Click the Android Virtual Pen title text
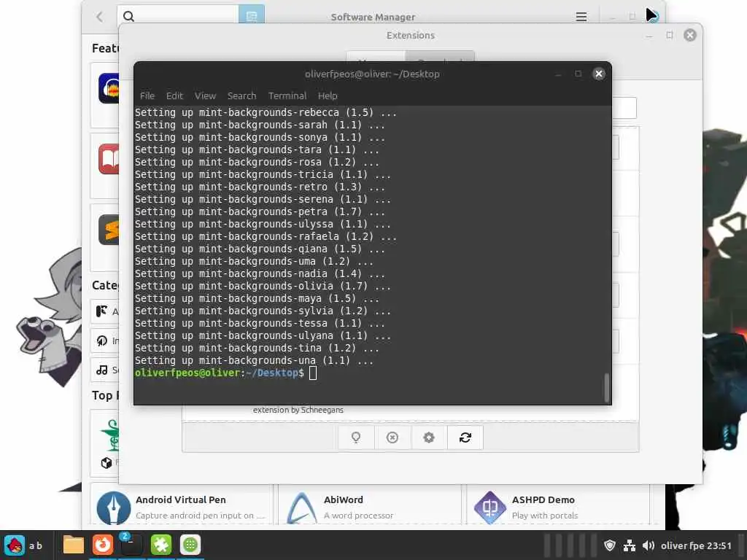 click(x=181, y=499)
